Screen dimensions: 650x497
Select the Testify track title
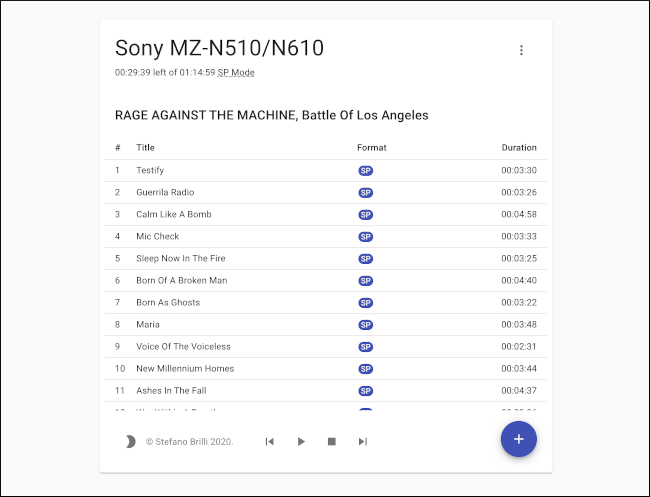point(150,170)
